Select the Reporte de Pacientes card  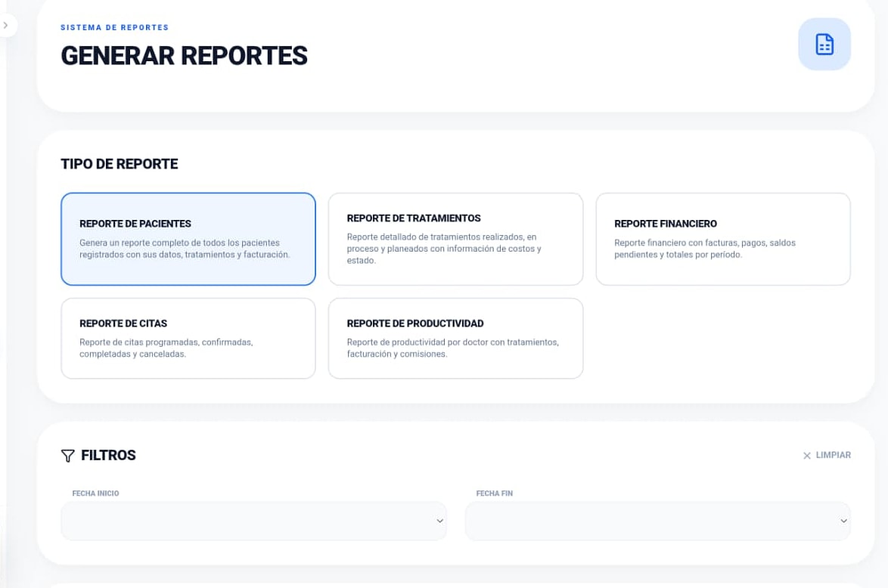[188, 239]
